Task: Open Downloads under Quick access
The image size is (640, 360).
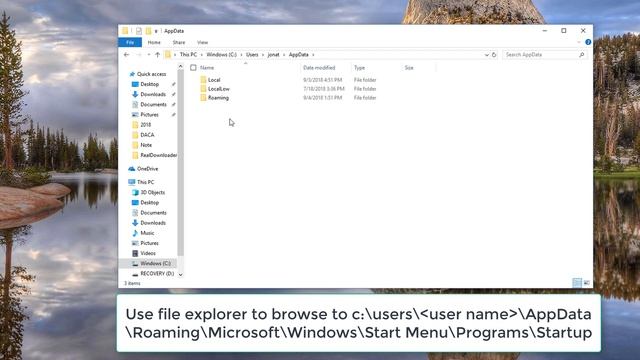Action: tap(153, 95)
